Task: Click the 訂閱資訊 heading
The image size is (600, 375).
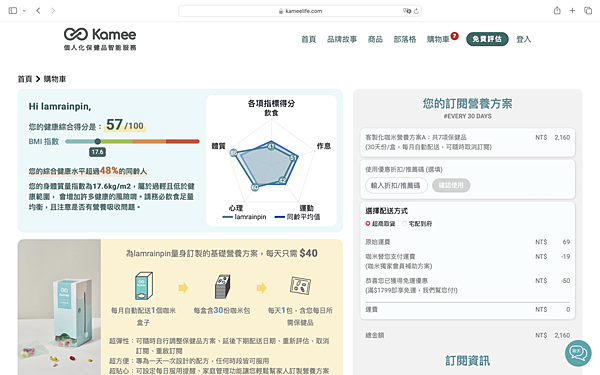Action: tap(468, 360)
